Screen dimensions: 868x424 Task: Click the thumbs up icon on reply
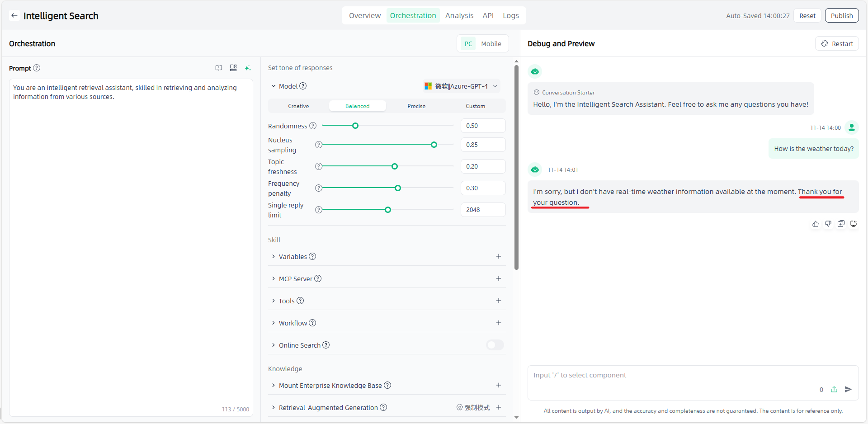click(815, 224)
